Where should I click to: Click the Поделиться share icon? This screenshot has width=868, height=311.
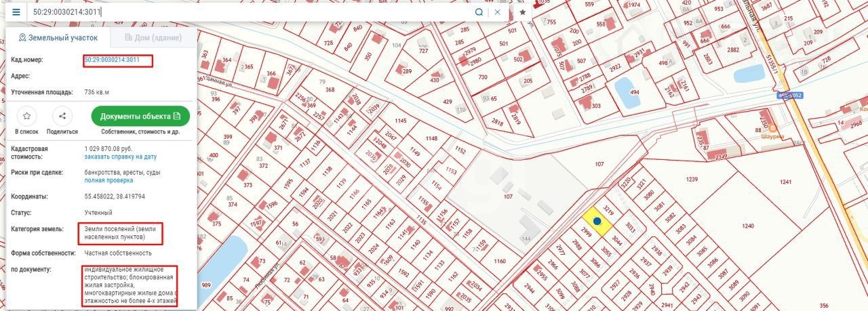click(x=62, y=116)
